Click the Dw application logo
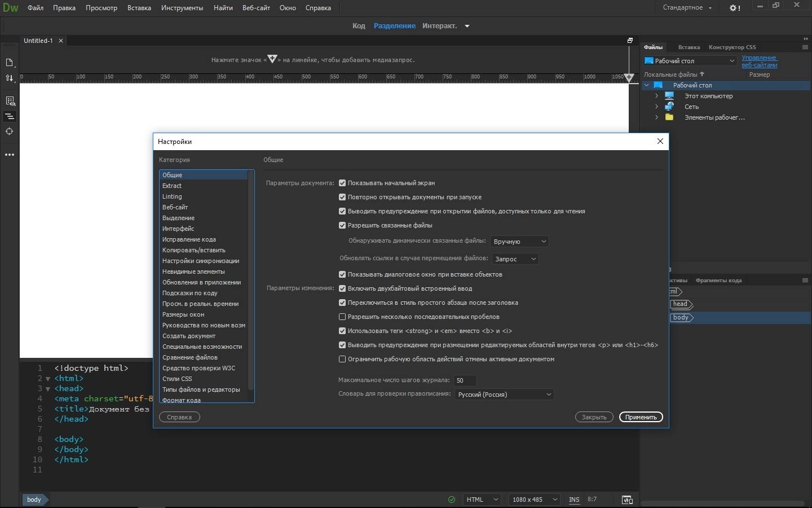812x508 pixels. point(11,8)
